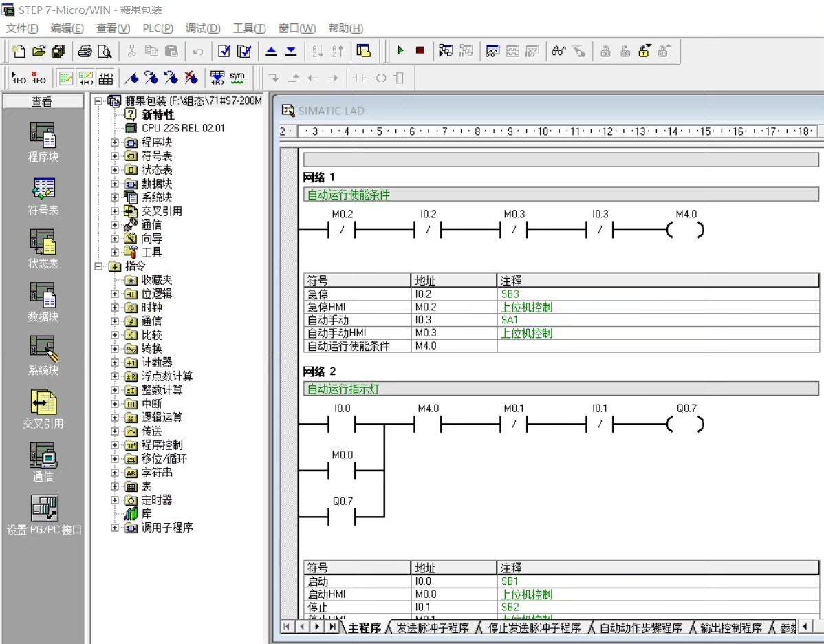Select 新特性 in the project tree
Image resolution: width=824 pixels, height=644 pixels.
click(x=158, y=114)
